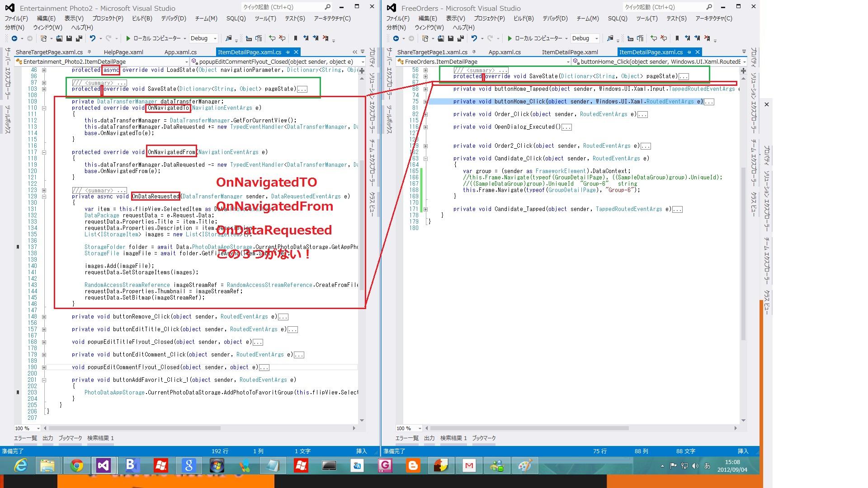Start debugging with green play arrow in Entertainment Photo2
The height and width of the screenshot is (488, 868).
click(x=128, y=38)
